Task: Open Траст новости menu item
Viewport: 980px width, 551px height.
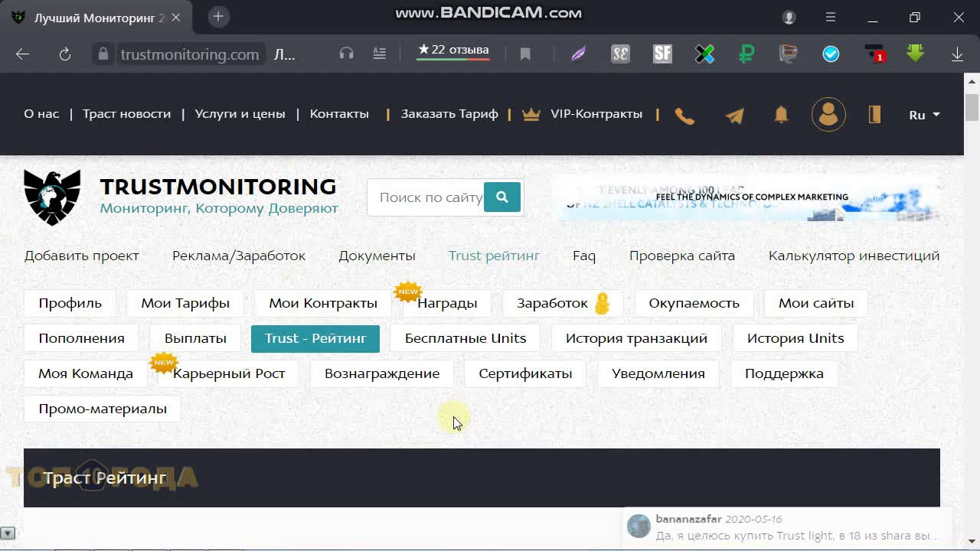Action: coord(126,113)
